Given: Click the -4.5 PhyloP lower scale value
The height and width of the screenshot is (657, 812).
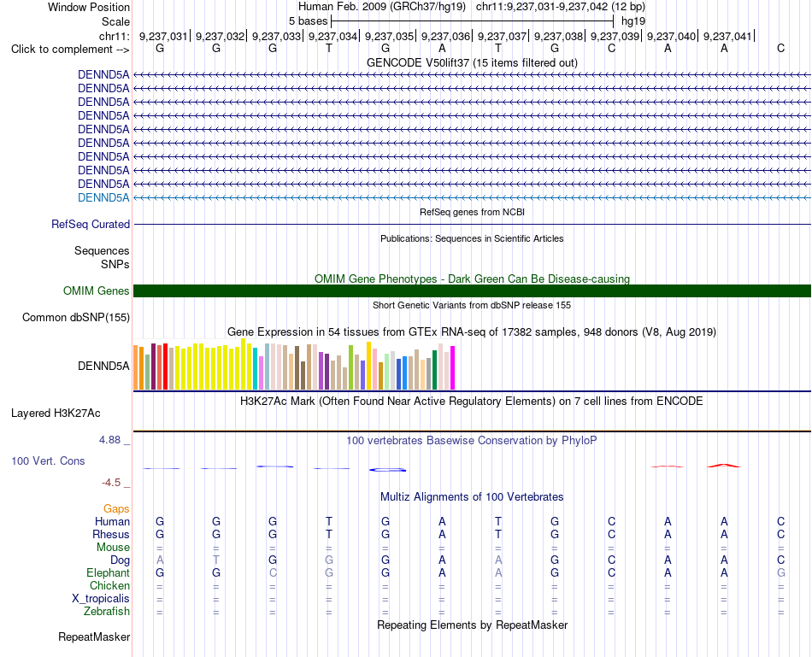Looking at the screenshot, I should click(x=111, y=483).
